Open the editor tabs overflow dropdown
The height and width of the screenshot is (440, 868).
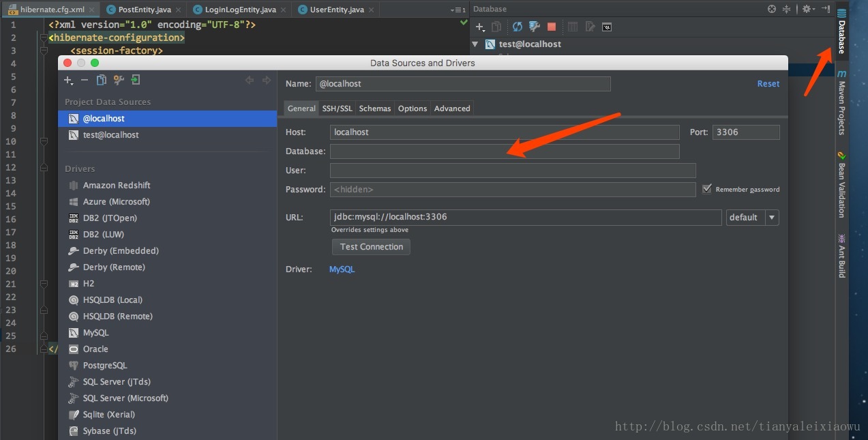click(458, 10)
